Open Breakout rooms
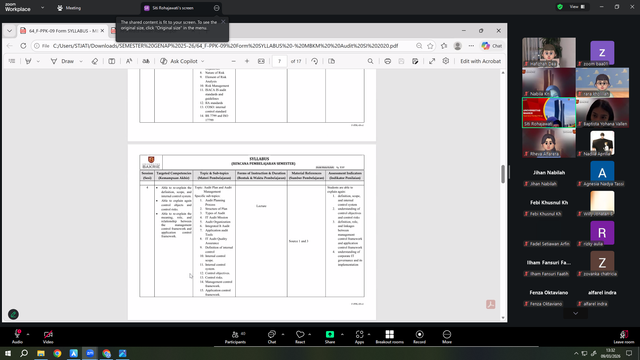This screenshot has height=360, width=640. coord(389,337)
